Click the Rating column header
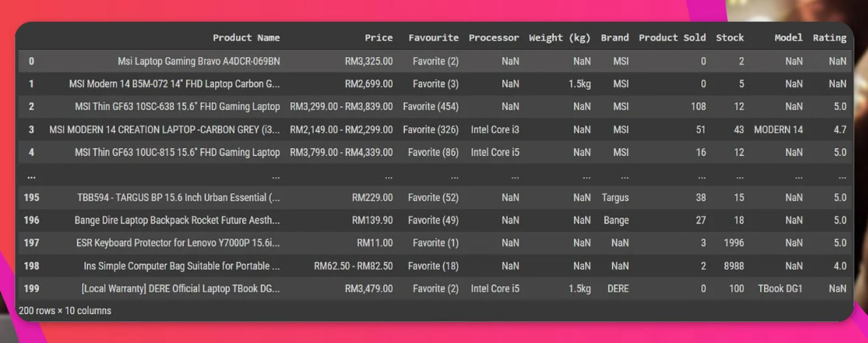868x343 pixels. tap(830, 38)
